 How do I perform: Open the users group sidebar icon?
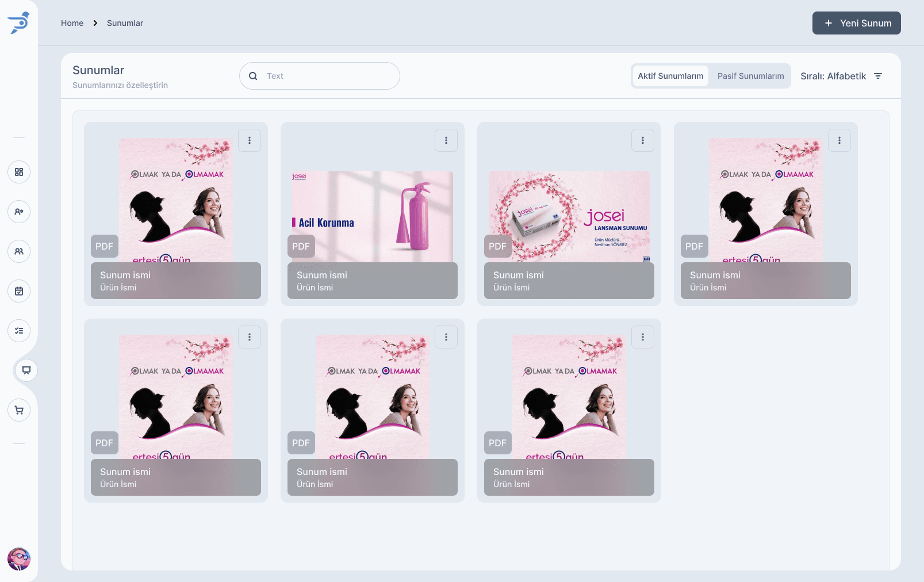(19, 251)
